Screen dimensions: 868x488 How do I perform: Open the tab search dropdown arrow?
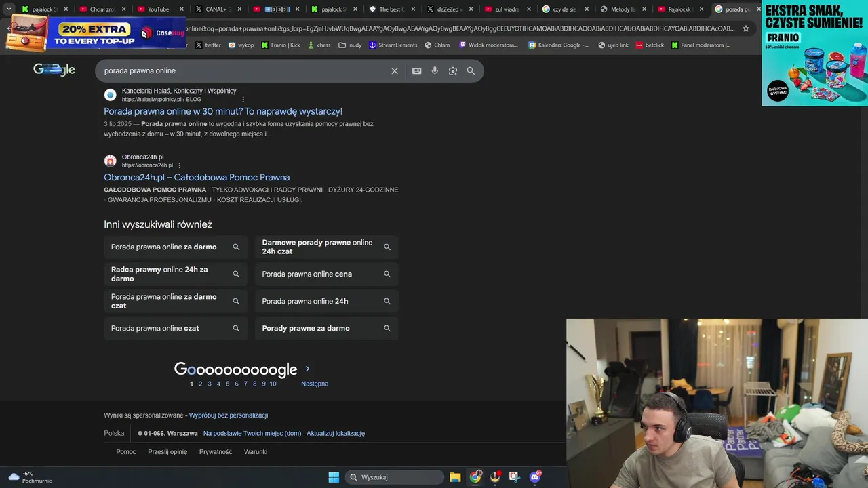pos(9,9)
